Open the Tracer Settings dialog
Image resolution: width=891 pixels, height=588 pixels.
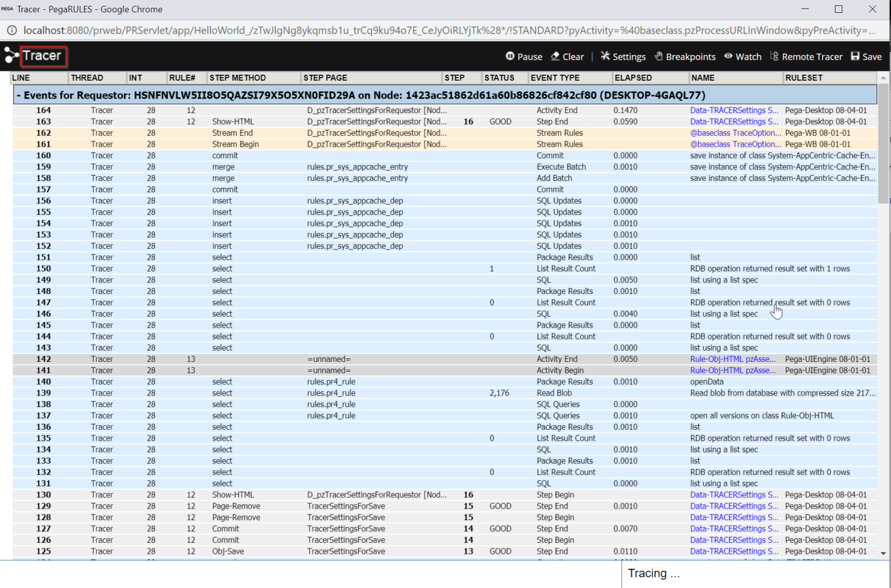tap(622, 56)
